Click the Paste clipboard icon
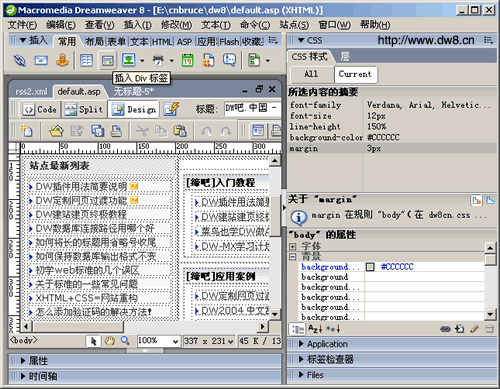The width and height of the screenshot is (500, 389). (180, 131)
